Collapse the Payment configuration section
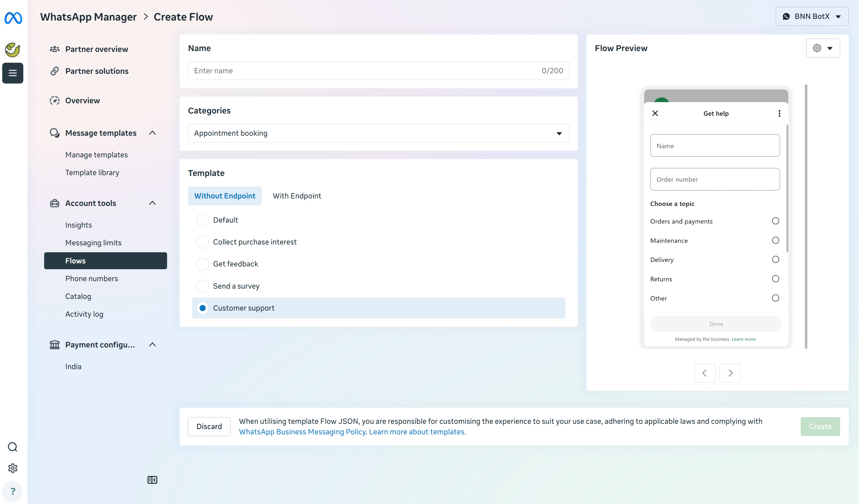Screen dimensions: 859x504 (x=152, y=344)
